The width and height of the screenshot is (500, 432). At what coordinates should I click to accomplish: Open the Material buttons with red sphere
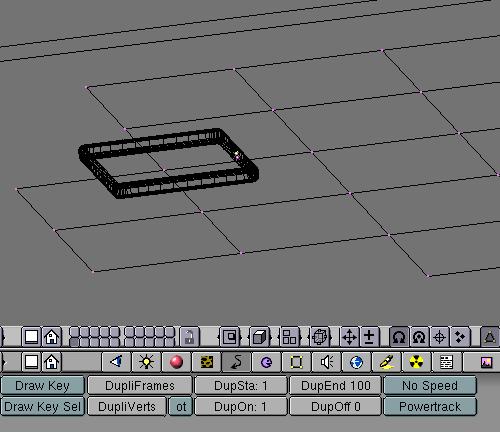[176, 362]
